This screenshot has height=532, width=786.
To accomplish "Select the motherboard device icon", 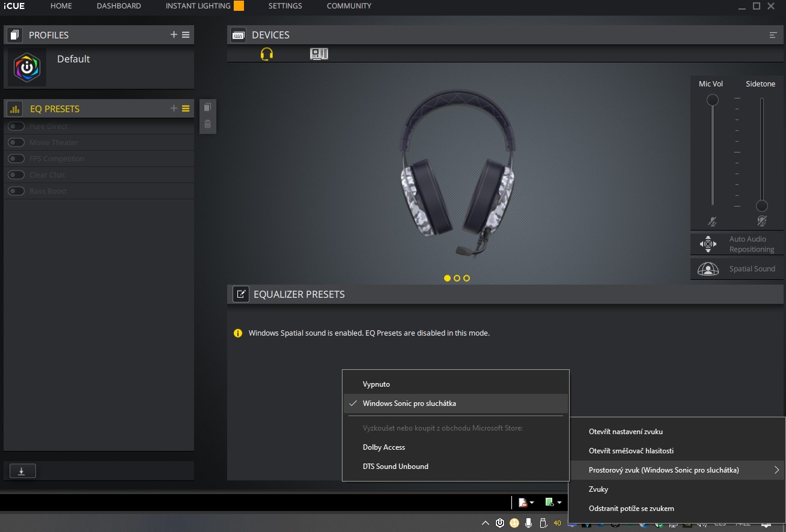I will (x=319, y=54).
